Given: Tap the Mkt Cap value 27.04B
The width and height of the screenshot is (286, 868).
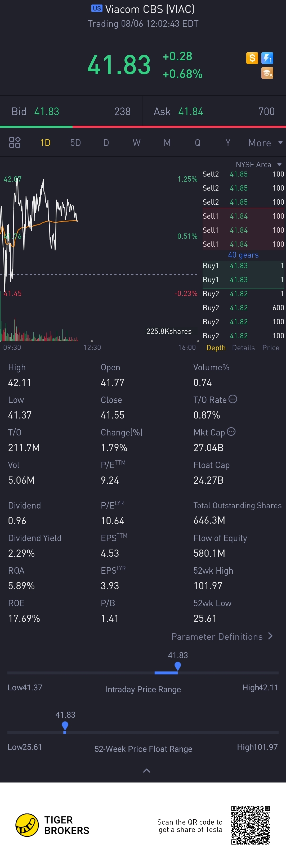Looking at the screenshot, I should tap(208, 447).
